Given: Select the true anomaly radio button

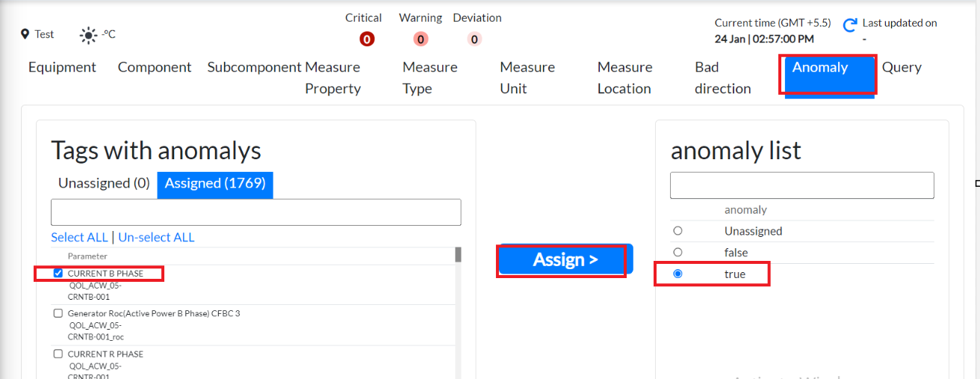Looking at the screenshot, I should coord(677,274).
